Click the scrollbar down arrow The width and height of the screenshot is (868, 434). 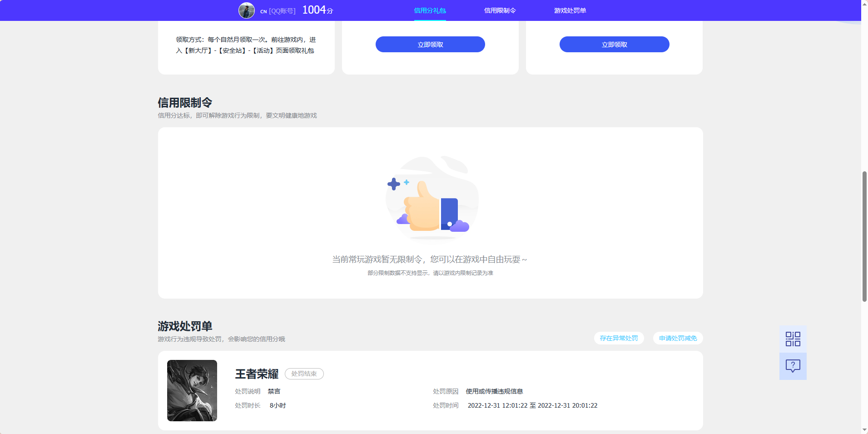point(863,430)
